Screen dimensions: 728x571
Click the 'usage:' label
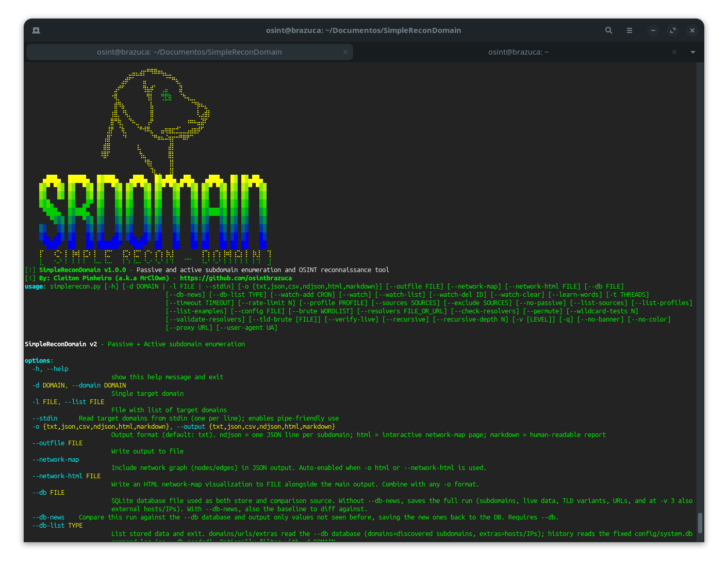[x=36, y=287]
